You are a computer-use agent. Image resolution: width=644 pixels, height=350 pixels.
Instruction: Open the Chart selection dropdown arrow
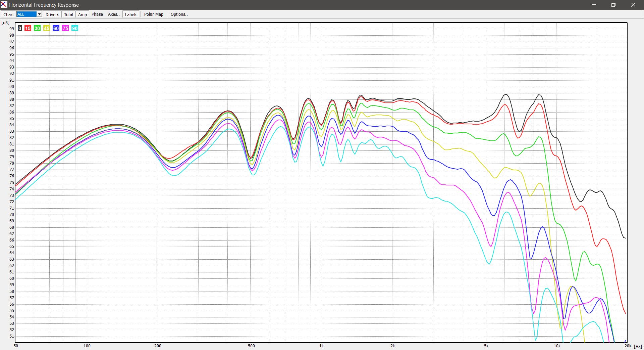coord(39,14)
